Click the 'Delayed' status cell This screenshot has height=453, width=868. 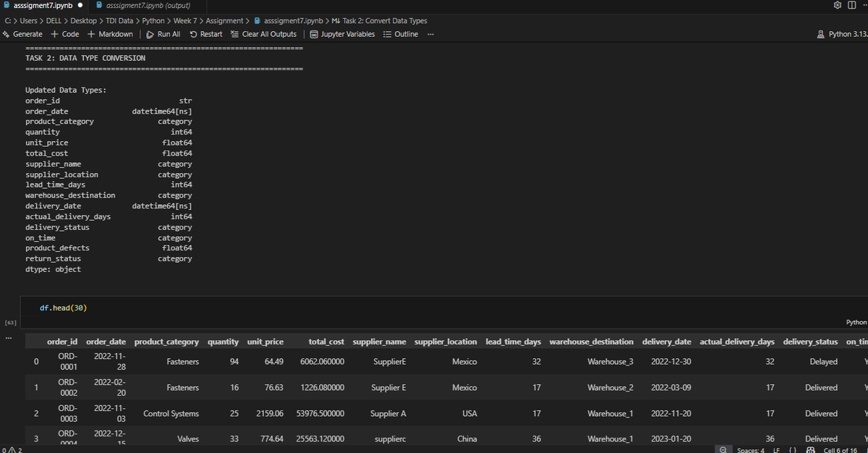824,362
